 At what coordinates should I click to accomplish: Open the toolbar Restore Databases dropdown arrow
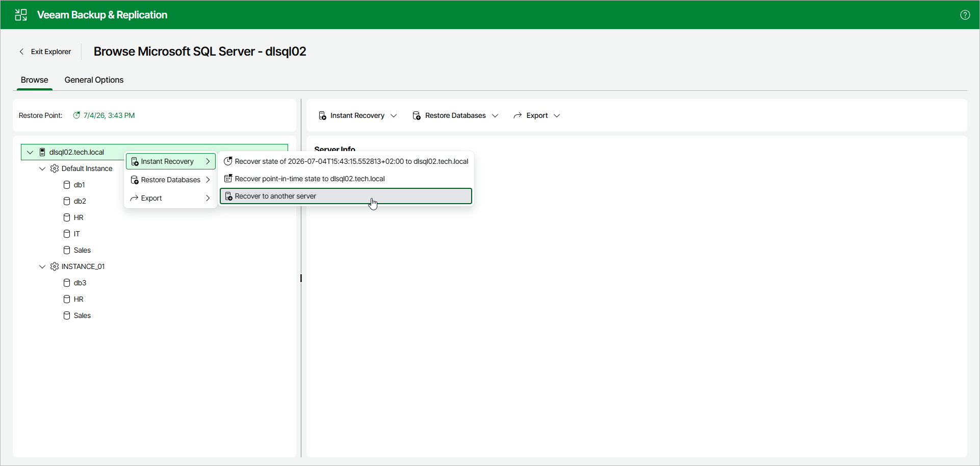(495, 116)
